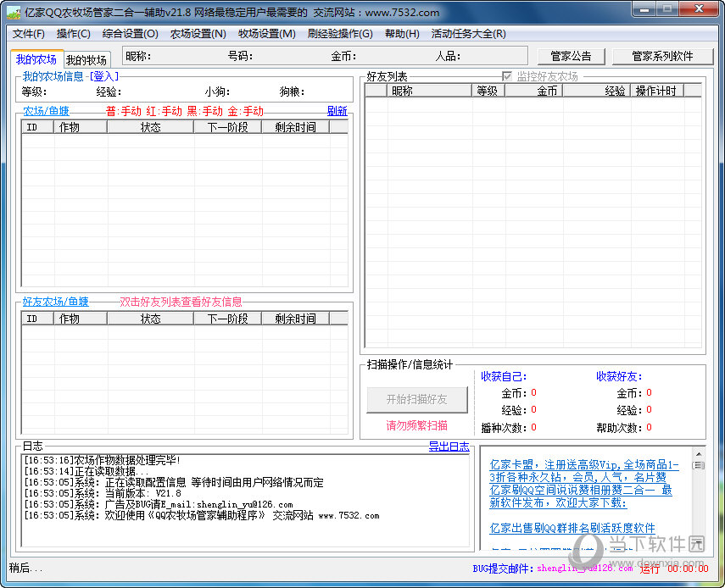Click the 刷新 refresh link

tap(337, 111)
